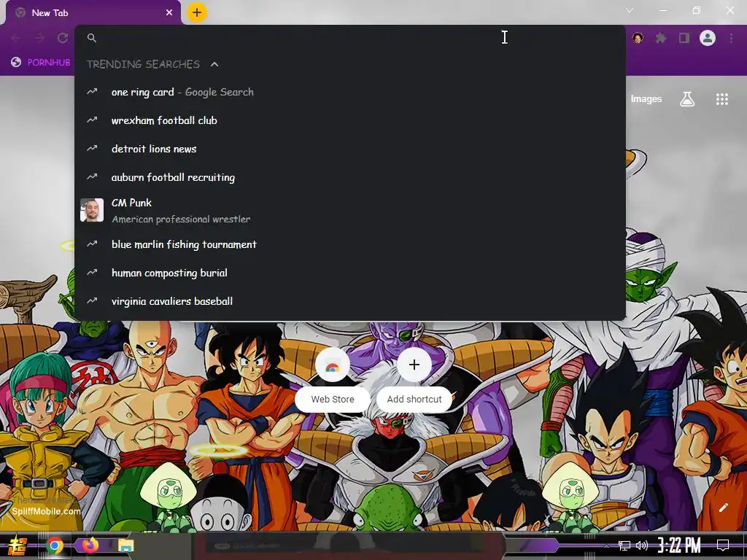This screenshot has height=560, width=747.
Task: Open the Web Store shortcut
Action: tap(333, 378)
